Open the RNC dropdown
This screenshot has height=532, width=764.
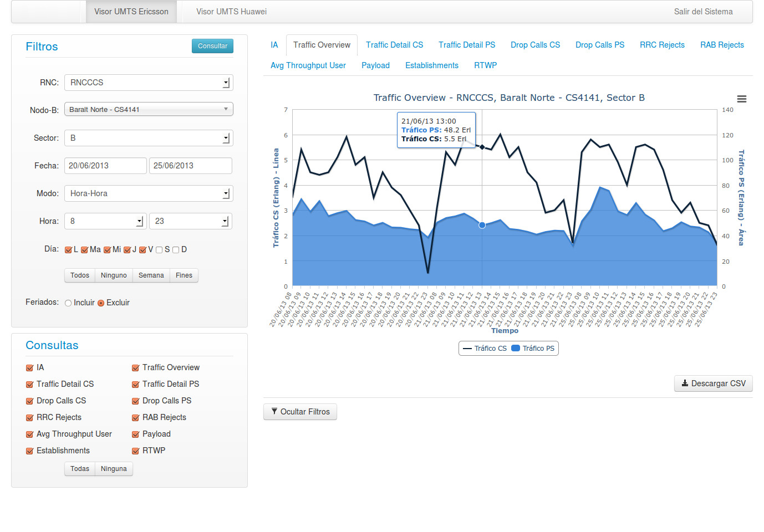tap(149, 83)
